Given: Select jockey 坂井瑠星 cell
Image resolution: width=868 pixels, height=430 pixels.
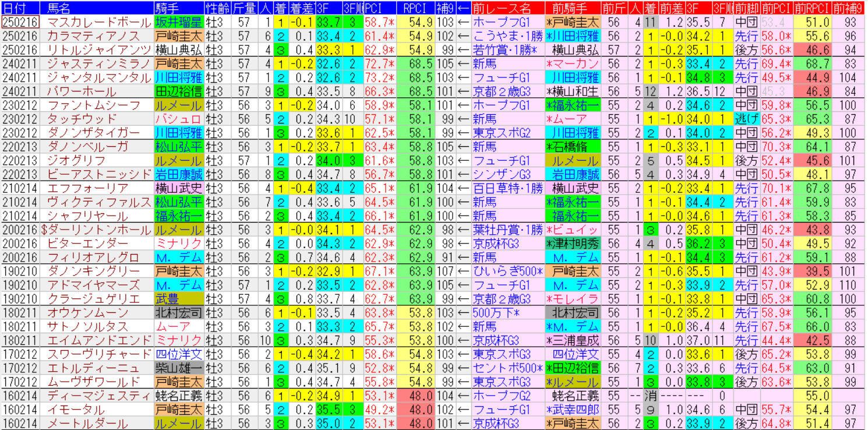Looking at the screenshot, I should tap(178, 22).
